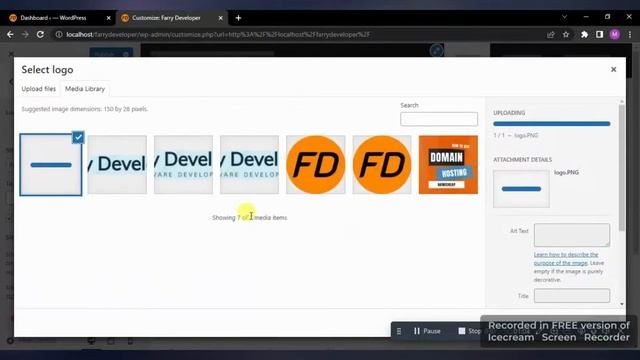Click the Showing 7 of 7 media items text

[249, 218]
